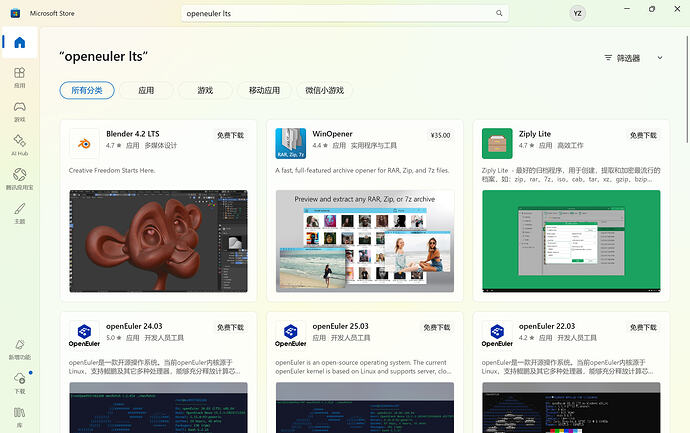The image size is (690, 433).
Task: Click the ¥35.00 price button for WinOpener
Action: coord(440,136)
